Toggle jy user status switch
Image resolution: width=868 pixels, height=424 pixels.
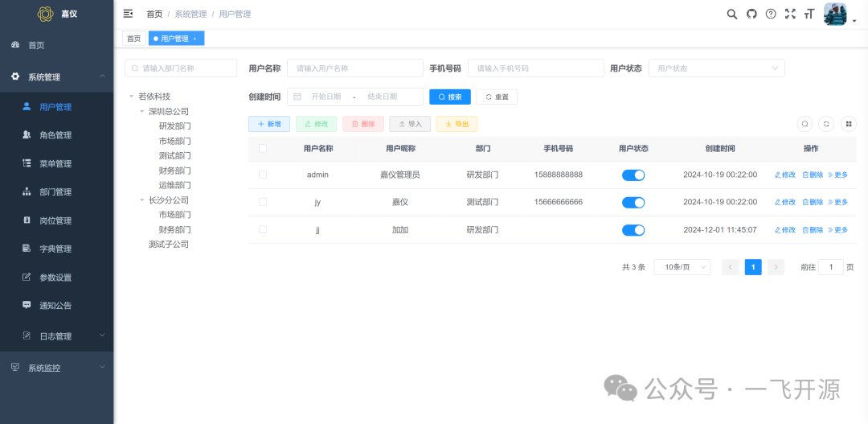coord(633,202)
